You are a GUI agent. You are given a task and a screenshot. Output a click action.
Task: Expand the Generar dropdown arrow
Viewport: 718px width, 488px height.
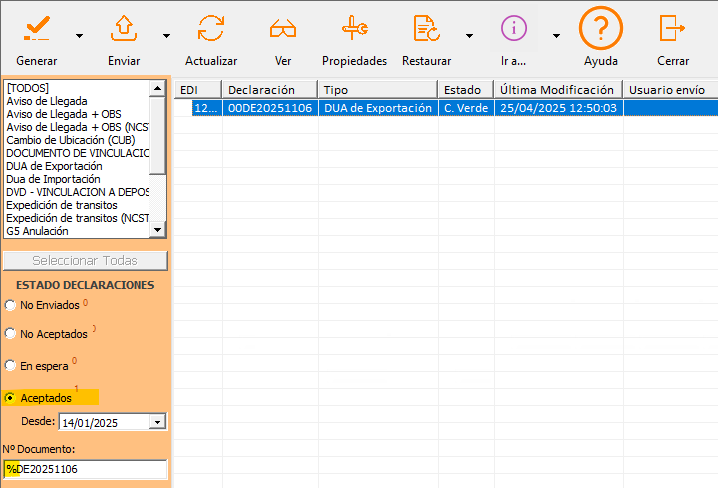point(79,35)
